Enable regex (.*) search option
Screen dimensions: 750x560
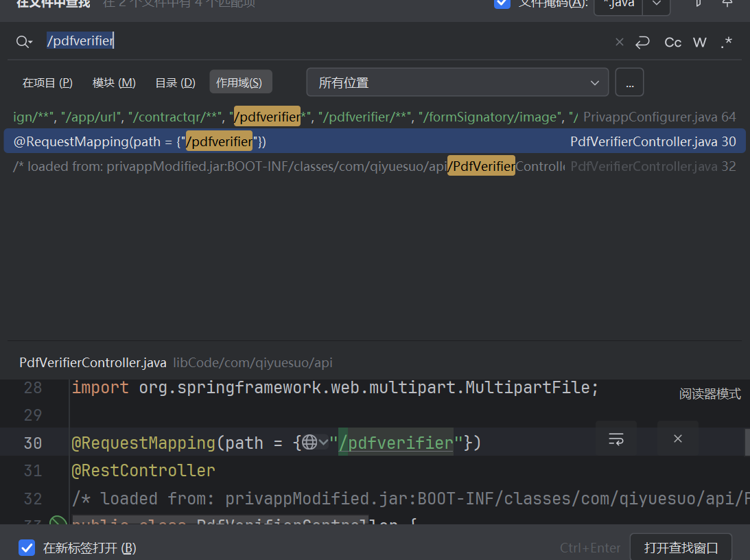(727, 43)
